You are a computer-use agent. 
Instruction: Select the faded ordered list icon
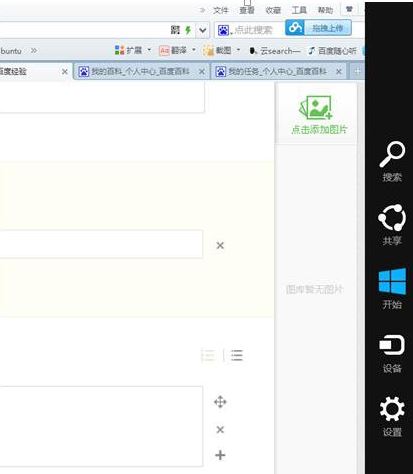coord(208,355)
